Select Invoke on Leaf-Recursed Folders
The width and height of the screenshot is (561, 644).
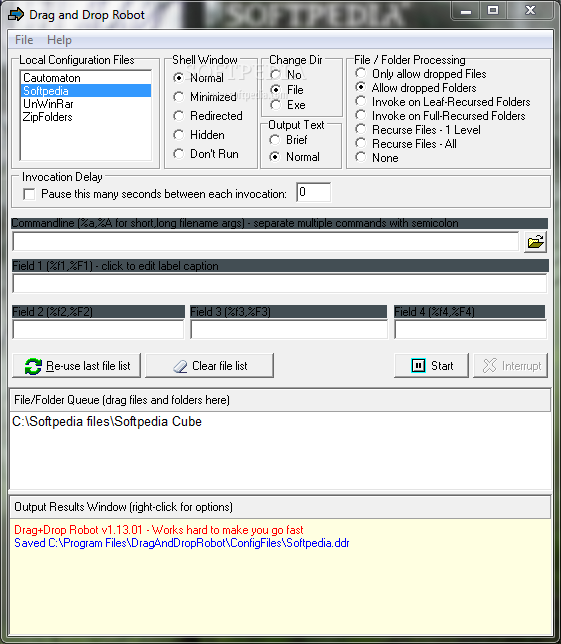click(x=443, y=102)
